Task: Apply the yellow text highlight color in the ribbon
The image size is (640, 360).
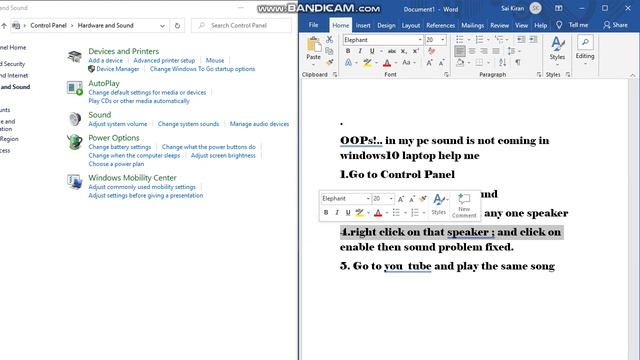Action: pyautogui.click(x=367, y=63)
